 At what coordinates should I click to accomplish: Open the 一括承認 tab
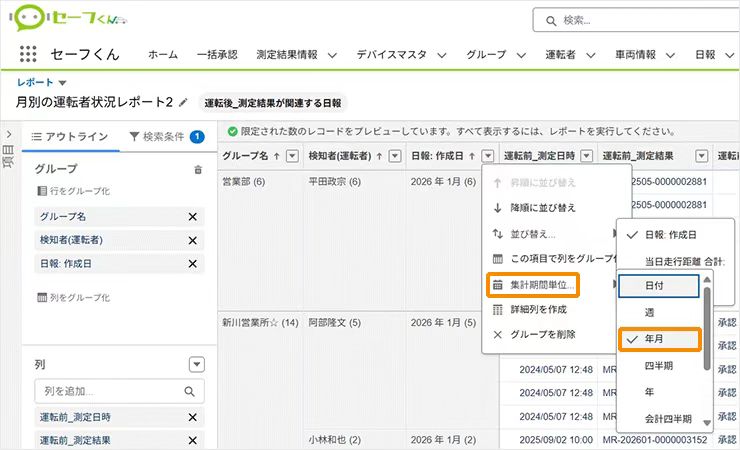click(x=217, y=55)
